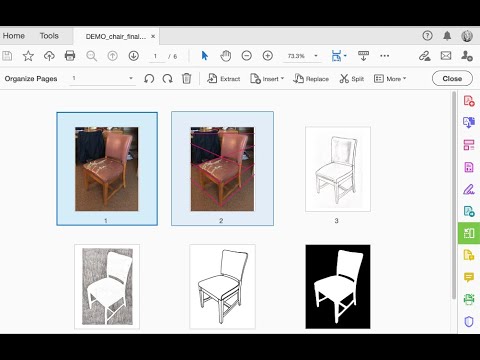
Task: Open the teal document-with-arrow sidebar tool
Action: coord(469,211)
